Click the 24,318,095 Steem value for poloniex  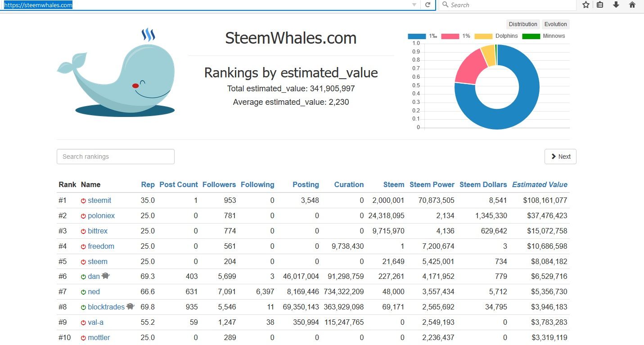coord(386,215)
